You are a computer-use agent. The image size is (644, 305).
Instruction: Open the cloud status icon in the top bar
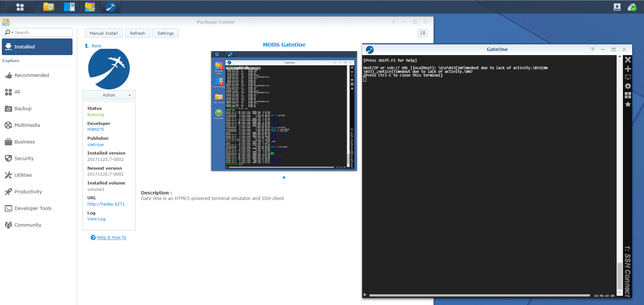[x=632, y=7]
